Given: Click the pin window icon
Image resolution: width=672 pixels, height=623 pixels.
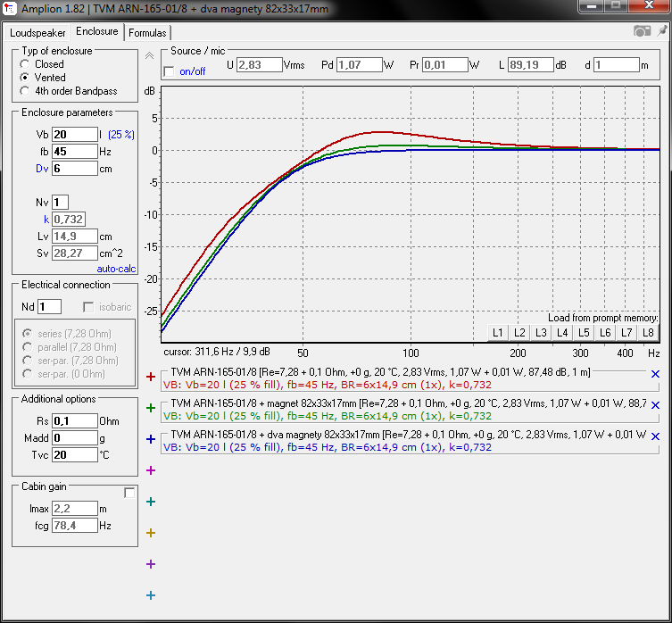Looking at the screenshot, I should click(x=662, y=31).
